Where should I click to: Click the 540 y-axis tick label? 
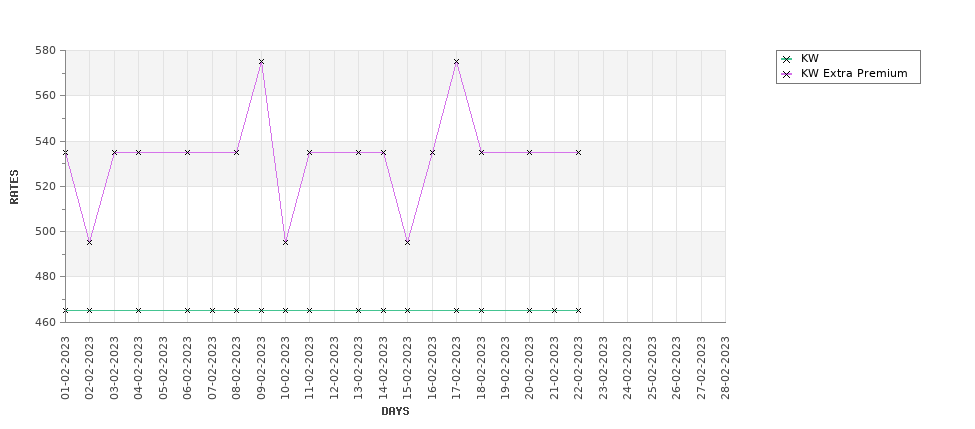click(x=47, y=141)
